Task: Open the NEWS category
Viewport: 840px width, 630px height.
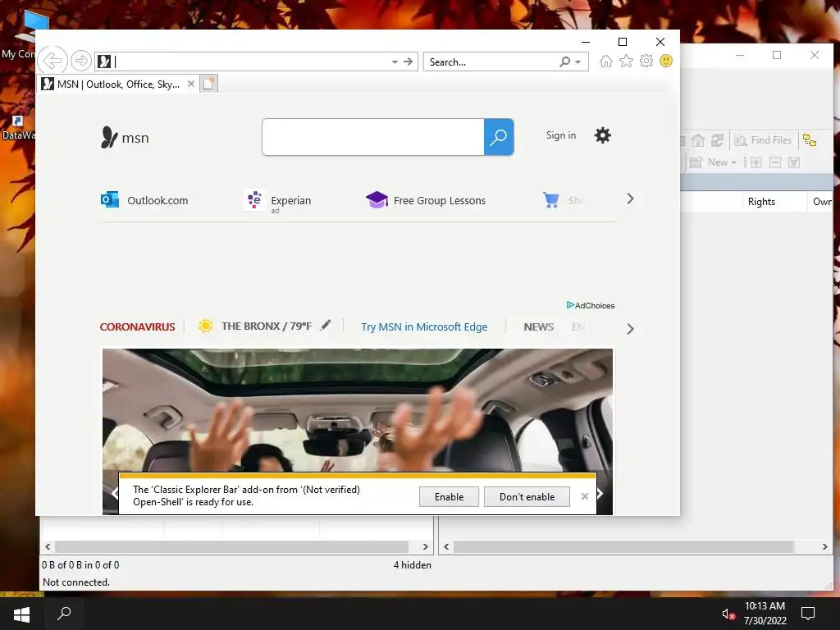Action: (538, 326)
